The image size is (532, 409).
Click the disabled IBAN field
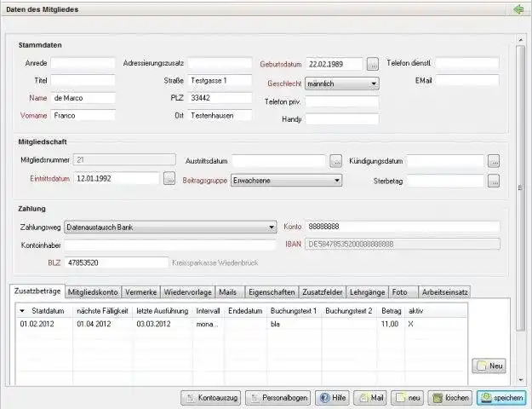[x=403, y=244]
